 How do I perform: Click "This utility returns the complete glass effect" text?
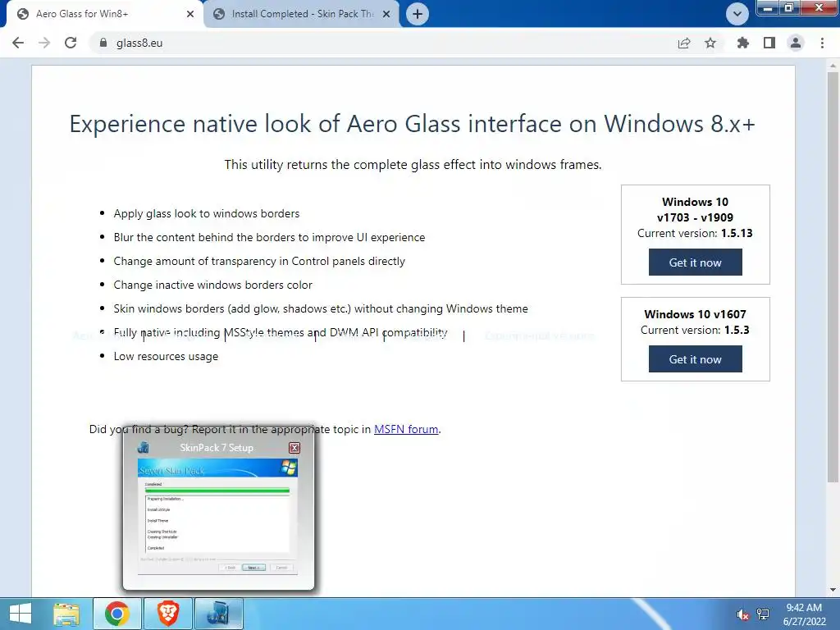[413, 164]
